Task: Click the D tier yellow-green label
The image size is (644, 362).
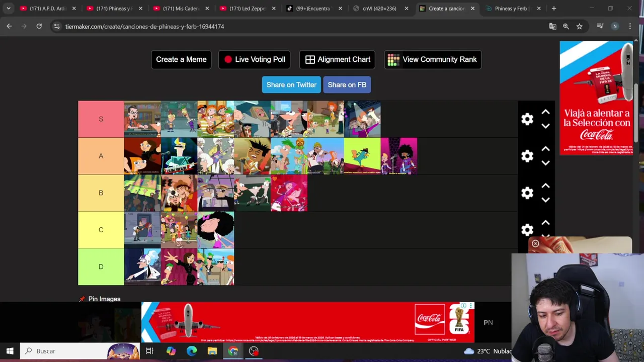Action: pos(101,266)
